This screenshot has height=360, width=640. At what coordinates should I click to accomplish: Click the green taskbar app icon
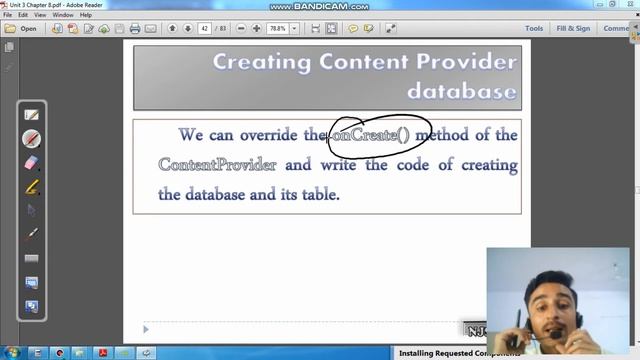coord(124,353)
